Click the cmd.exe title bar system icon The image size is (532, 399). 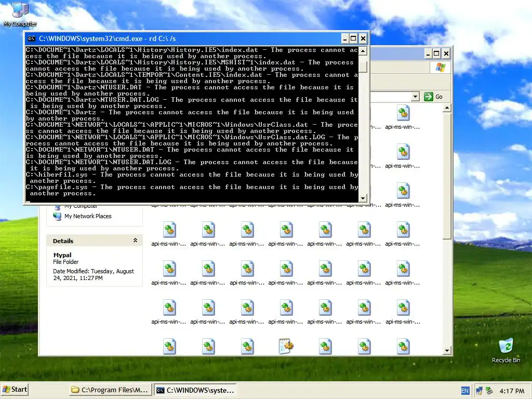32,38
